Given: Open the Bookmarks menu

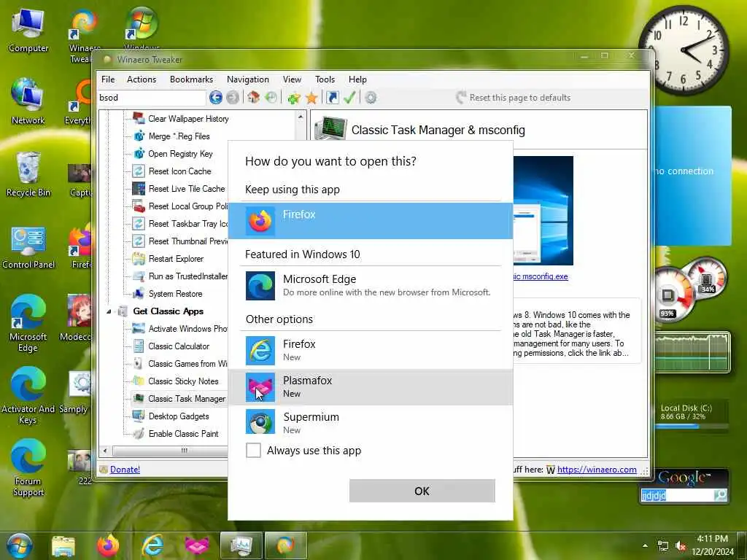Looking at the screenshot, I should [192, 79].
